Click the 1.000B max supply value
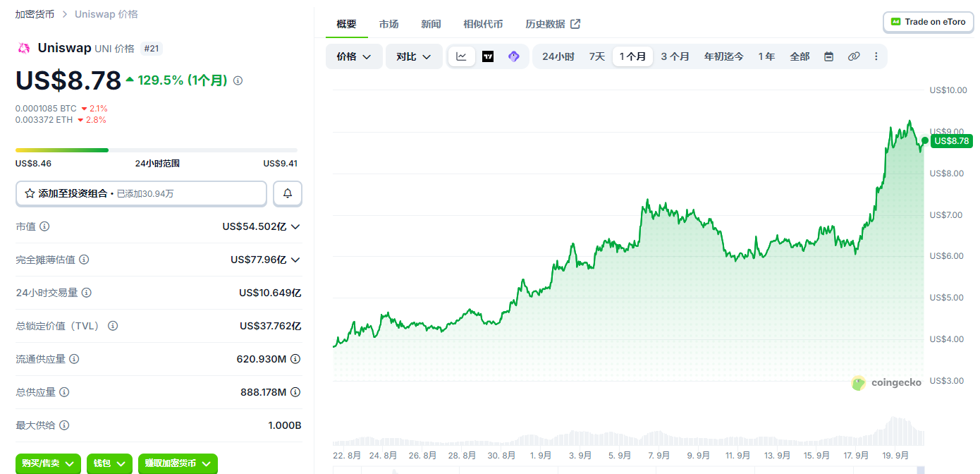Screen dimensions: 980x474 (x=285, y=425)
